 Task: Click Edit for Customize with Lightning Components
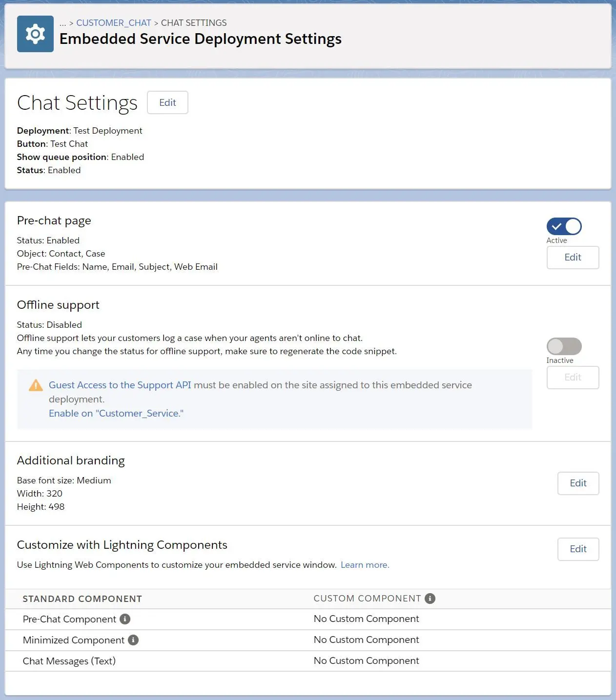578,549
